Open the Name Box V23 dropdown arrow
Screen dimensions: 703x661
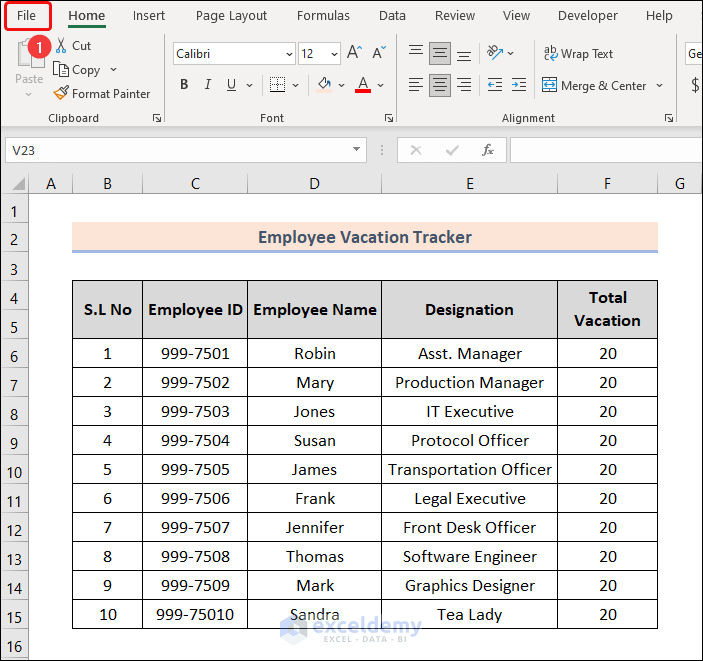356,149
